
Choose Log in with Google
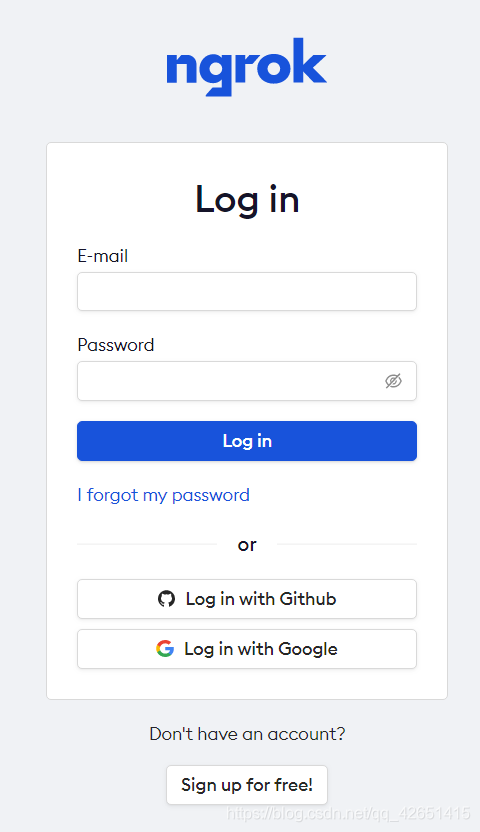pos(247,649)
